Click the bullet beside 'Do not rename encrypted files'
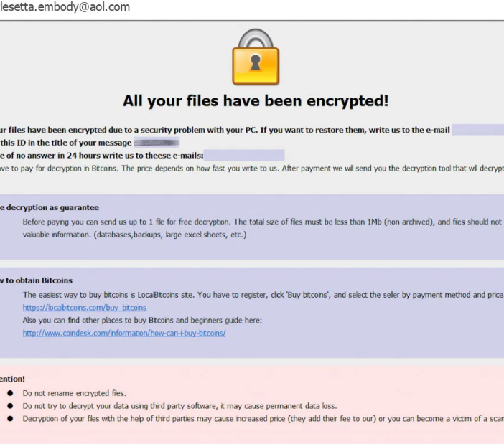This screenshot has width=504, height=444. coord(9,393)
